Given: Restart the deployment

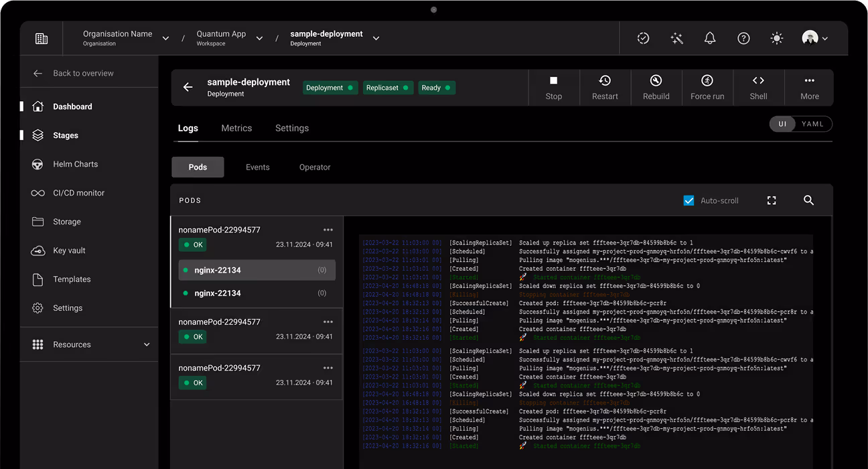Looking at the screenshot, I should [x=605, y=87].
